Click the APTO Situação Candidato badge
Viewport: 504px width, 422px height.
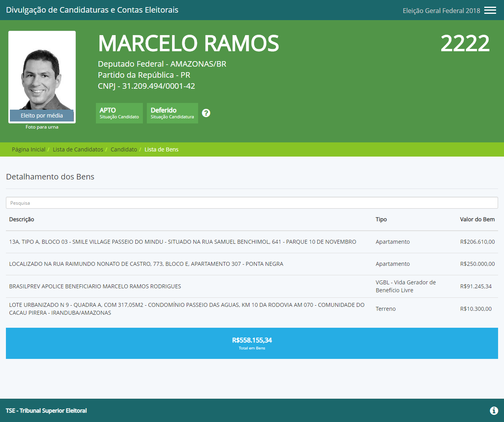(119, 113)
